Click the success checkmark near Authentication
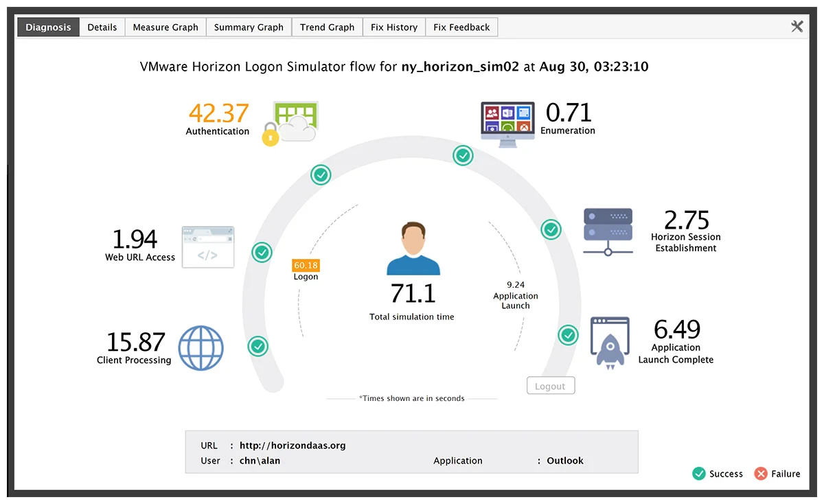This screenshot has width=824, height=504. [321, 175]
